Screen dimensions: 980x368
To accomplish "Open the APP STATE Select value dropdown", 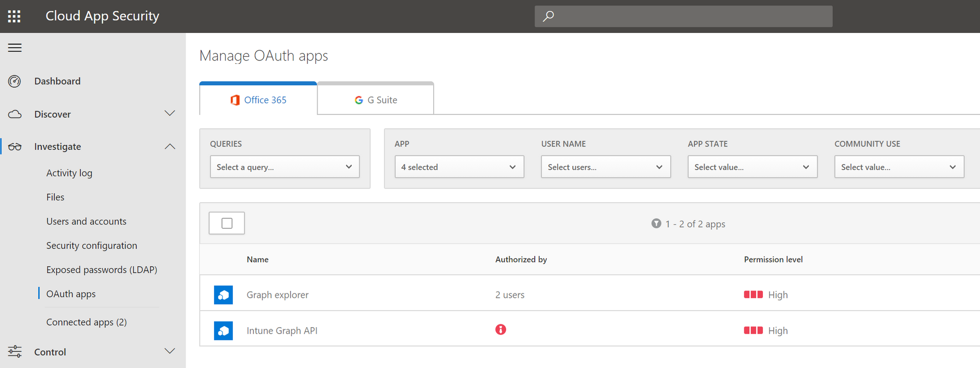I will (x=753, y=167).
